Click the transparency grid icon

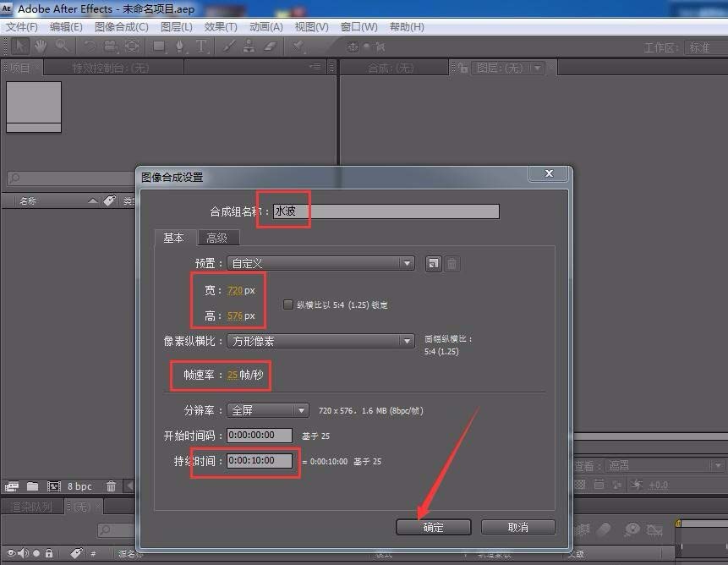coord(580,485)
